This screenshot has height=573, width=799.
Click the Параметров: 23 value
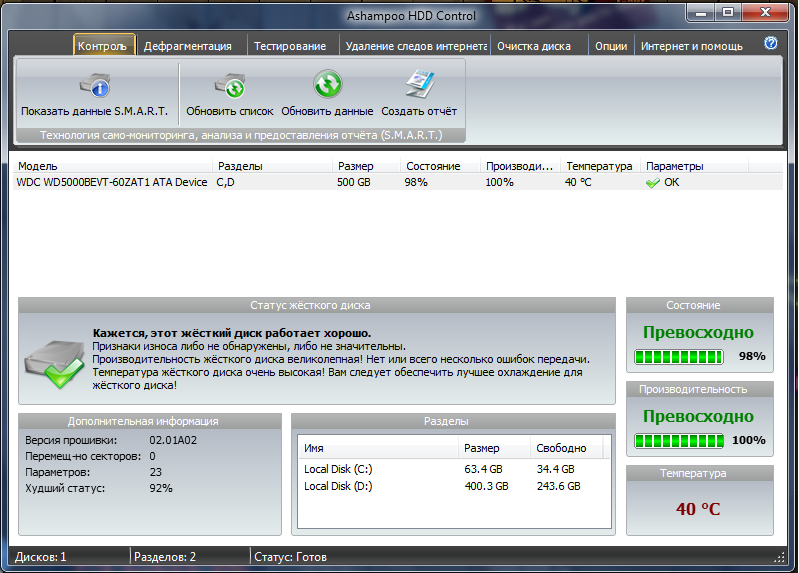(x=155, y=473)
